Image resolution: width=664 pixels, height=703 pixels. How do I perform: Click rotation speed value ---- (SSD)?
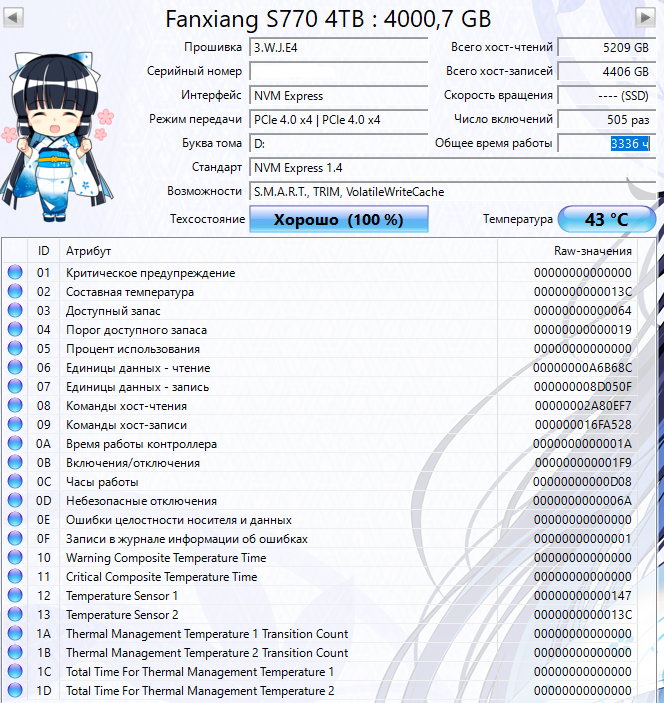tap(606, 95)
